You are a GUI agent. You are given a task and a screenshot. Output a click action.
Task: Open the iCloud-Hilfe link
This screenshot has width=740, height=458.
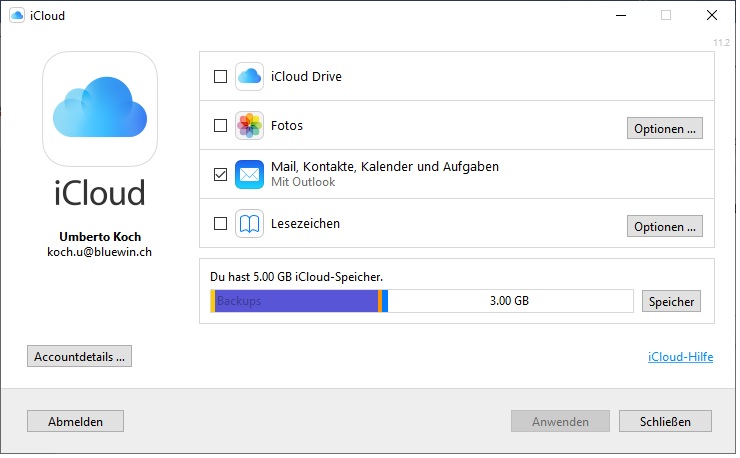coord(680,357)
